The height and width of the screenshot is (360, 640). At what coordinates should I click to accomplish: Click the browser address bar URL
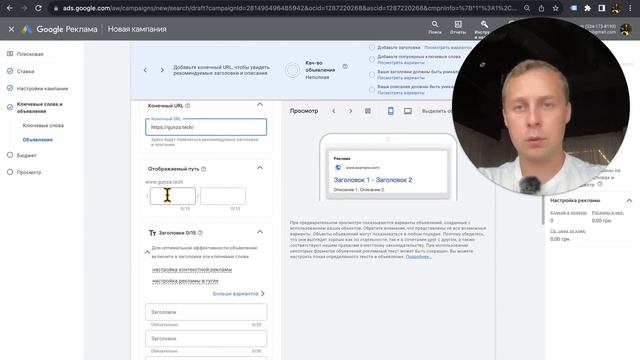289,8
